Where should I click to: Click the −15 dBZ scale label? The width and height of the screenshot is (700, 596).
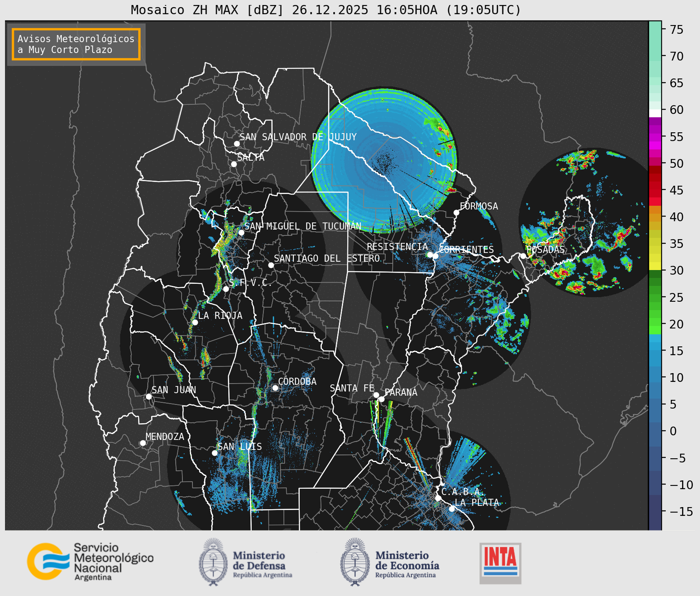tap(682, 511)
